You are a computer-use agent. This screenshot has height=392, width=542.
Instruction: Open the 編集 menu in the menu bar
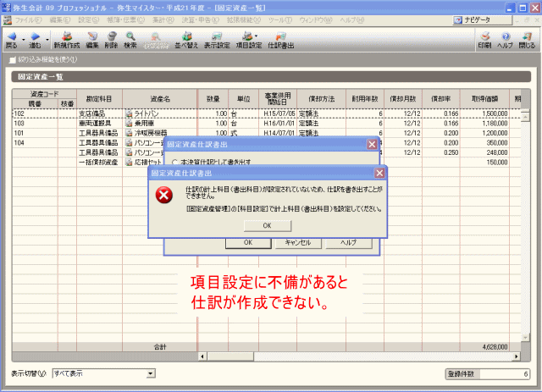point(60,20)
